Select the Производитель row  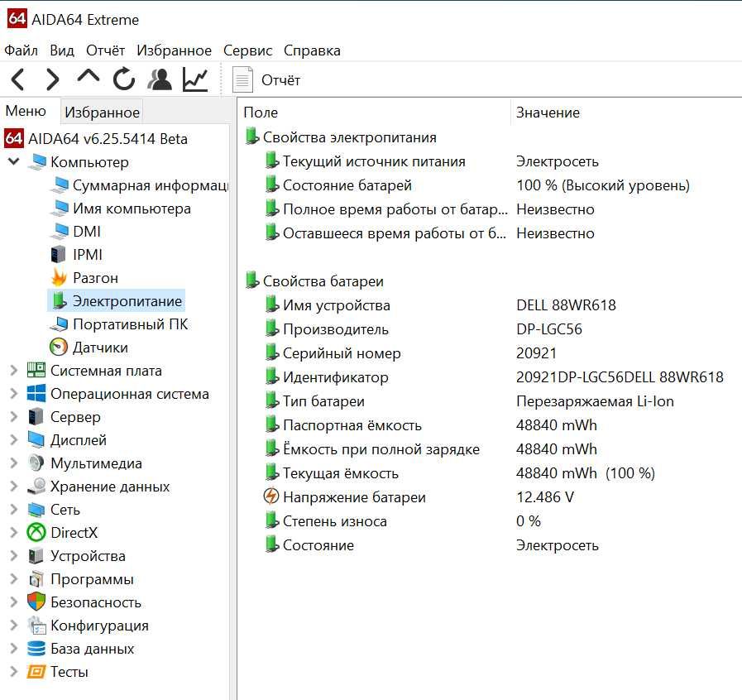[x=490, y=329]
